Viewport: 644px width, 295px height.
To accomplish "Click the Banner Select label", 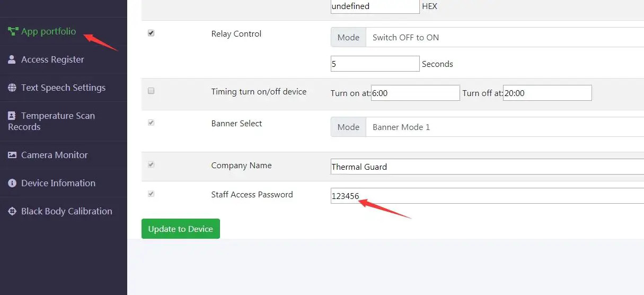I will coord(236,123).
